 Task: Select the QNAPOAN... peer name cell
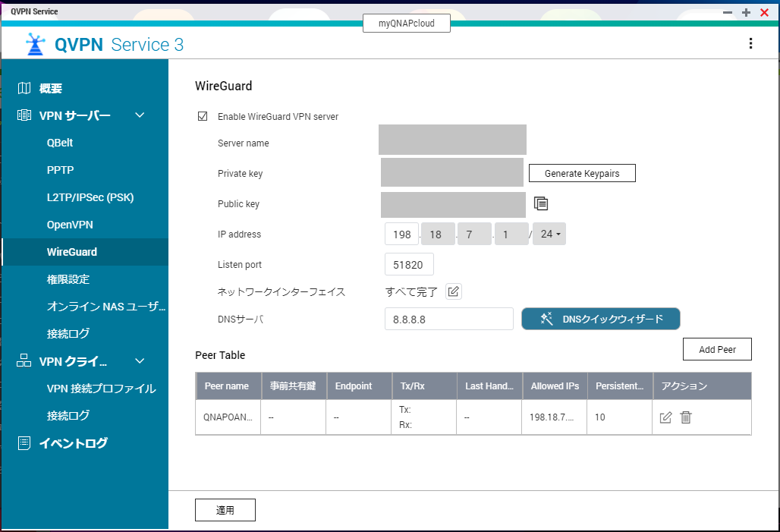point(228,417)
